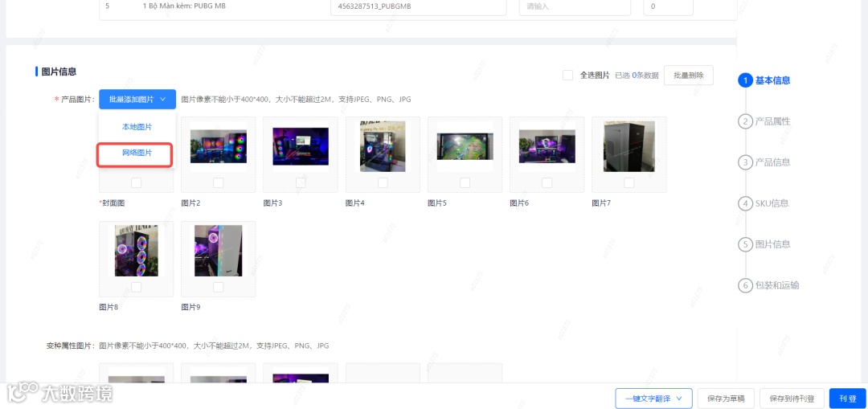This screenshot has height=409, width=868.
Task: Select the 图片2 product thumbnail
Action: pos(218,147)
